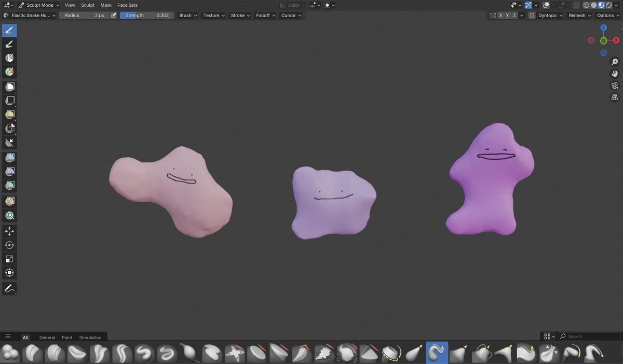Expand the Stroke dropdown
This screenshot has height=364, width=623.
pyautogui.click(x=240, y=16)
